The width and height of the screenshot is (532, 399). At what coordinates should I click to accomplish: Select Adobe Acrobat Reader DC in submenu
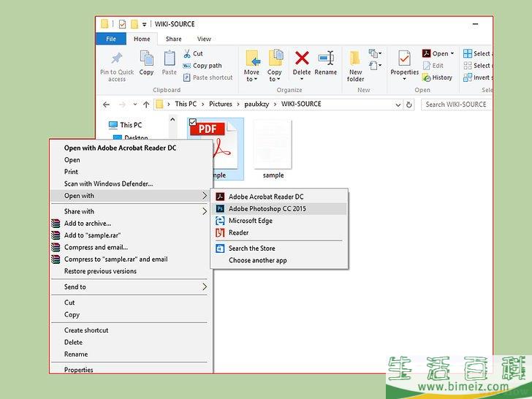click(280, 197)
